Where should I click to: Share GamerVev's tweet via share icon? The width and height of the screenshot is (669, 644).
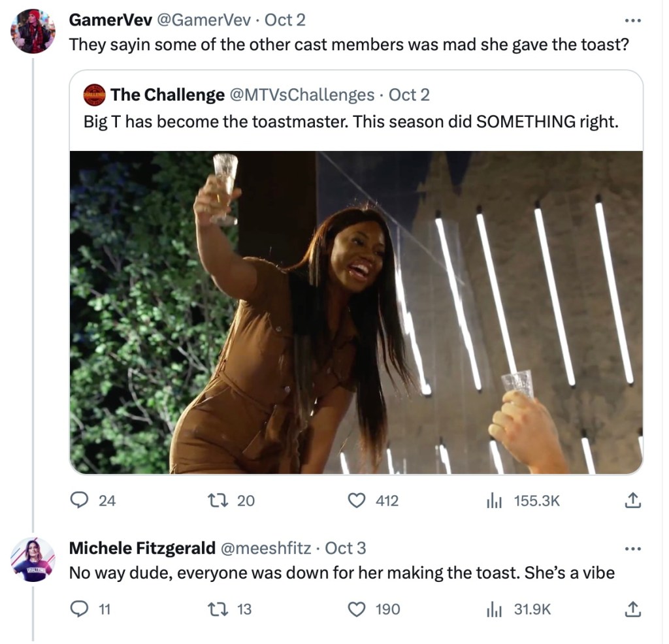coord(631,501)
